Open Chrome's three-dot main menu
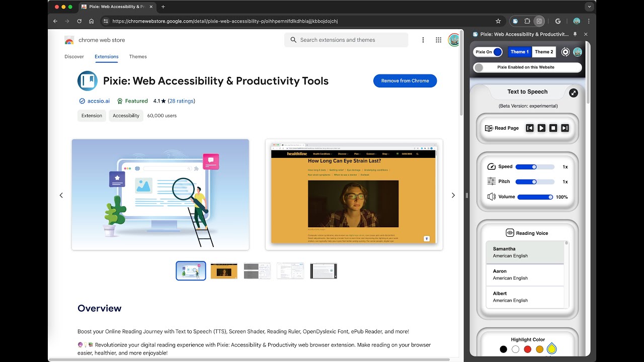 589,21
